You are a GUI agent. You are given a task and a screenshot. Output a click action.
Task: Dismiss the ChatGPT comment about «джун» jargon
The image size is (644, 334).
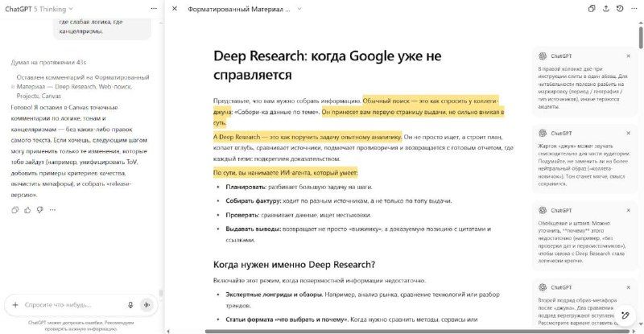[628, 133]
